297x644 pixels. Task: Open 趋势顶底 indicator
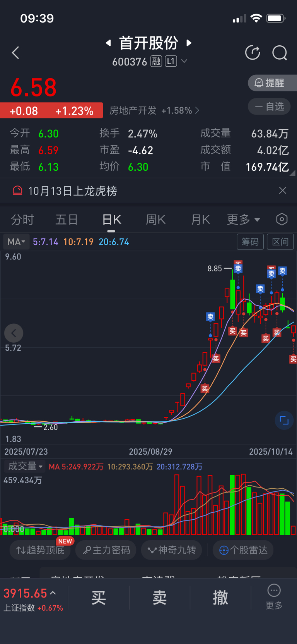40,550
